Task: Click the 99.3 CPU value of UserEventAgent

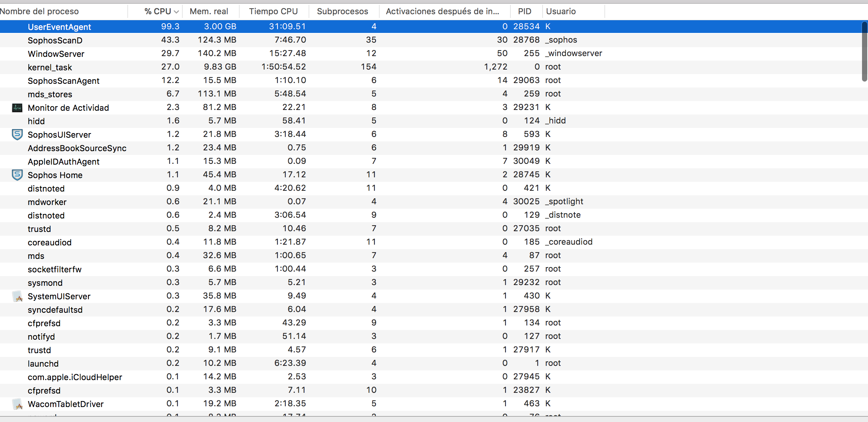Action: pos(170,27)
